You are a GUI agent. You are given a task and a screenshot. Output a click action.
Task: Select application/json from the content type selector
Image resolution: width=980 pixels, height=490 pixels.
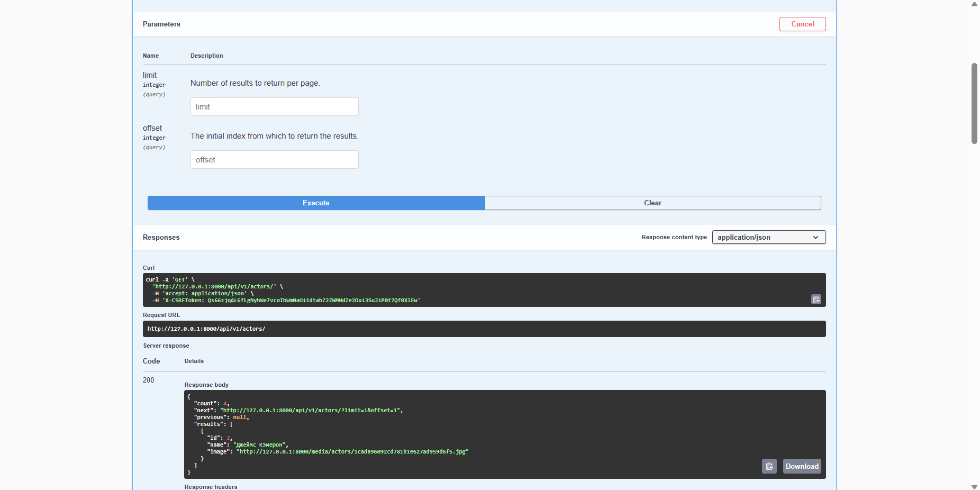click(x=768, y=237)
